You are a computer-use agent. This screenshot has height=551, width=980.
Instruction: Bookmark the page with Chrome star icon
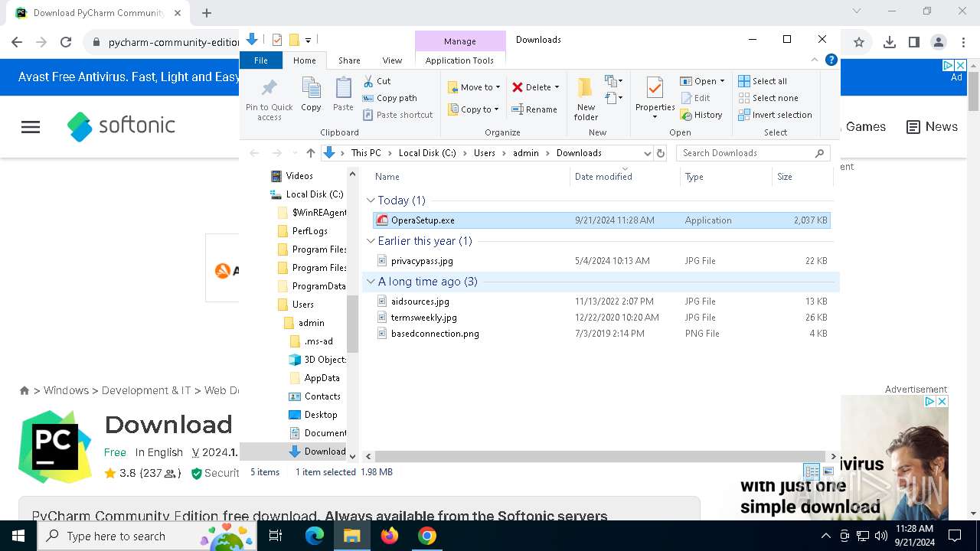(859, 42)
